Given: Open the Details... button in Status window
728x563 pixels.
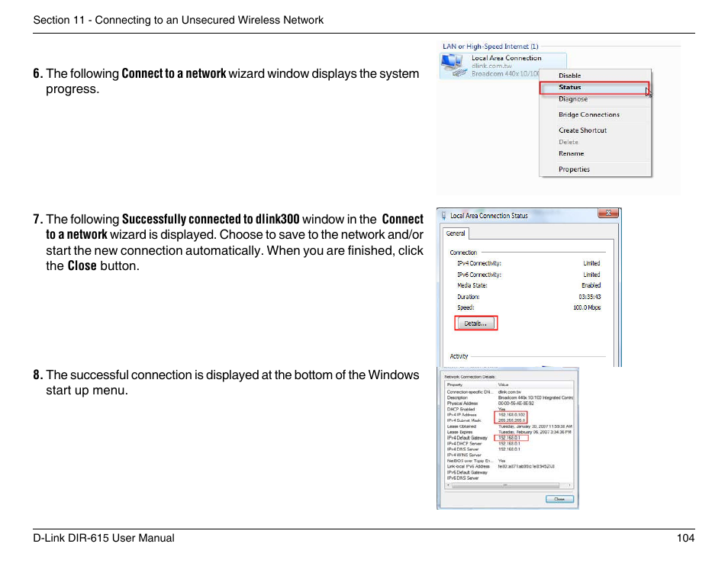Looking at the screenshot, I should click(x=475, y=323).
